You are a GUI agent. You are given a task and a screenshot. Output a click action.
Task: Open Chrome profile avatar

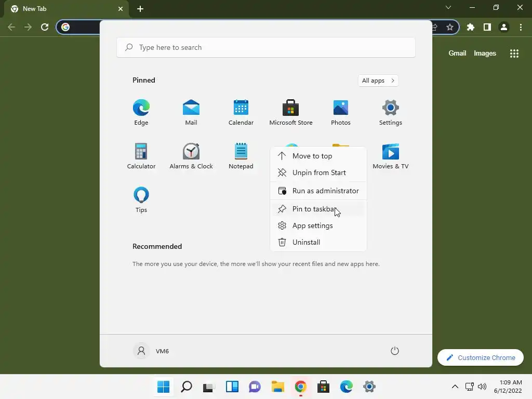(504, 27)
